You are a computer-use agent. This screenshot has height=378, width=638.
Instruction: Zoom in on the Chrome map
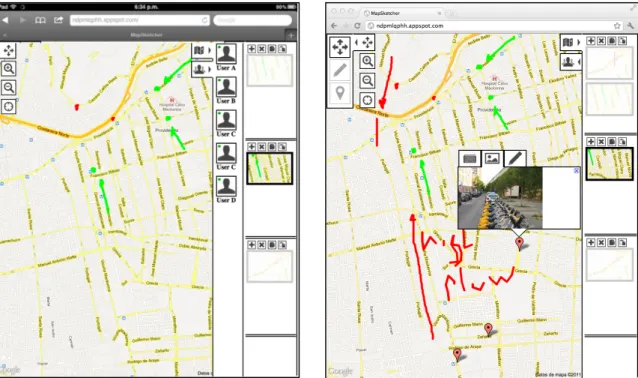click(x=367, y=61)
